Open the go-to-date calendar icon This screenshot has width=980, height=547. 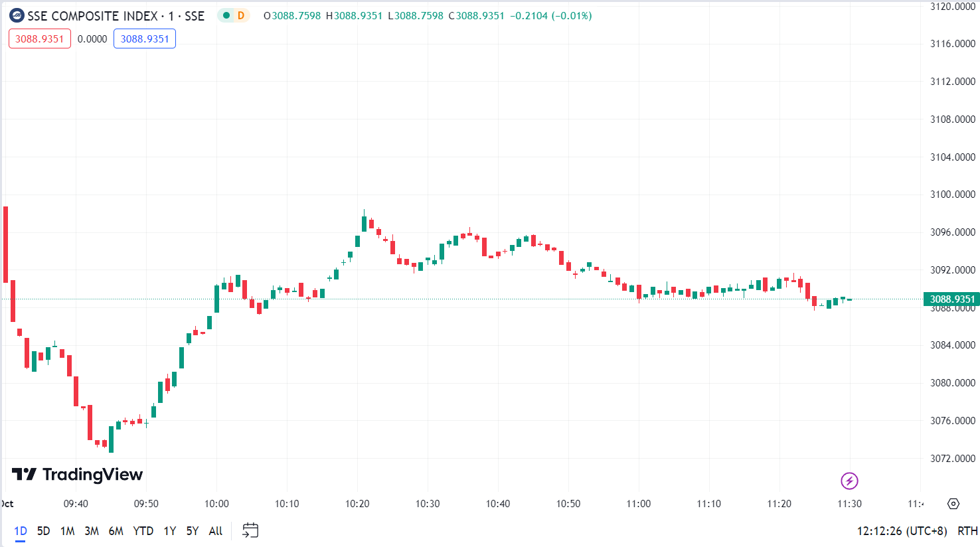point(250,530)
